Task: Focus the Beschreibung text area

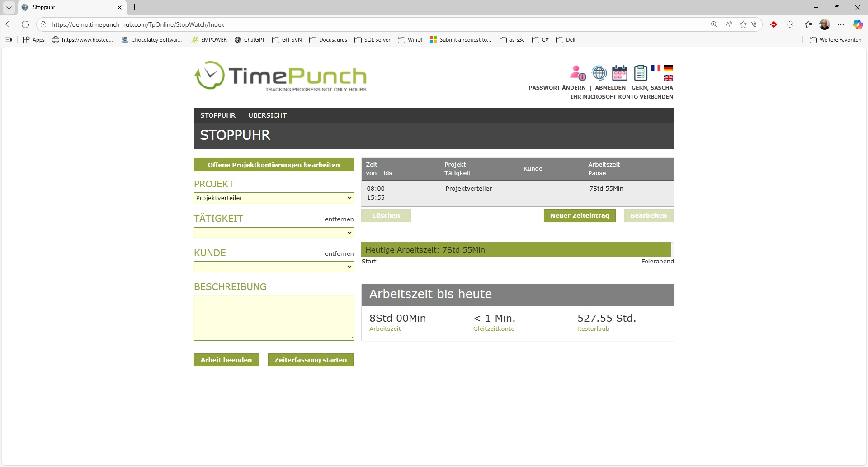Action: [x=274, y=318]
